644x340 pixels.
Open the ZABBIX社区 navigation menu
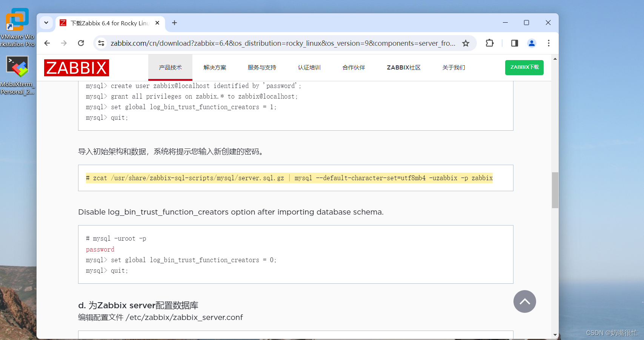click(404, 68)
